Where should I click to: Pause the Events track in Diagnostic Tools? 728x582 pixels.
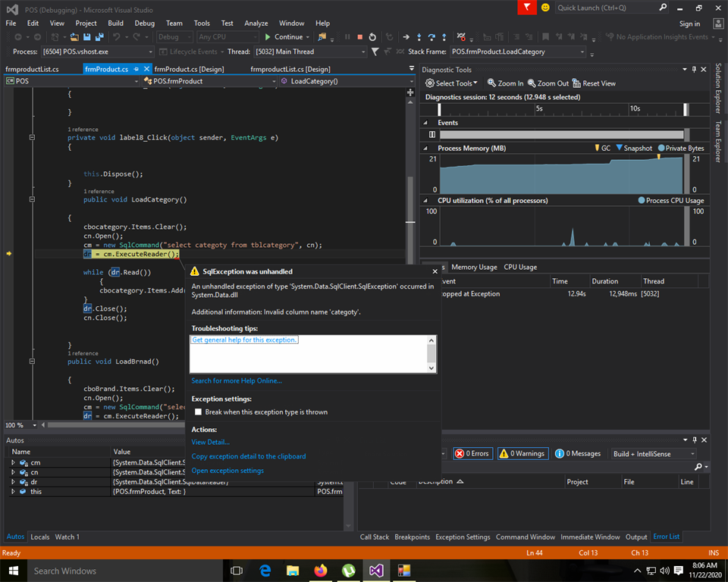click(x=432, y=135)
